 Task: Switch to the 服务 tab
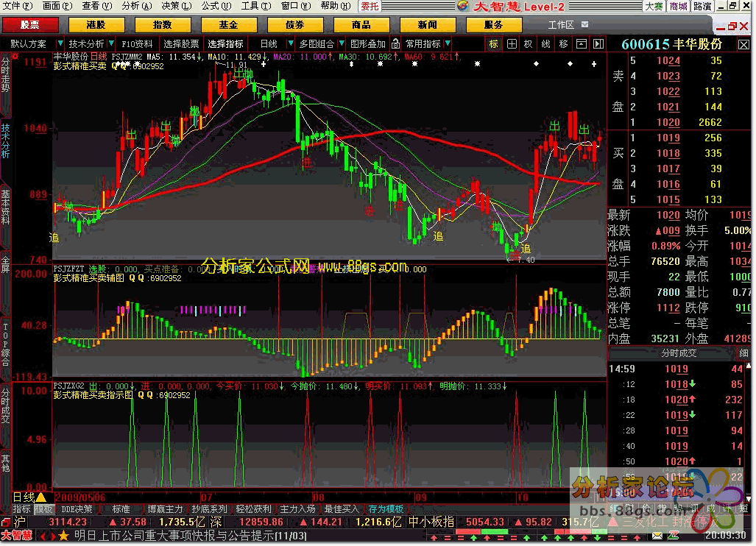pos(493,24)
